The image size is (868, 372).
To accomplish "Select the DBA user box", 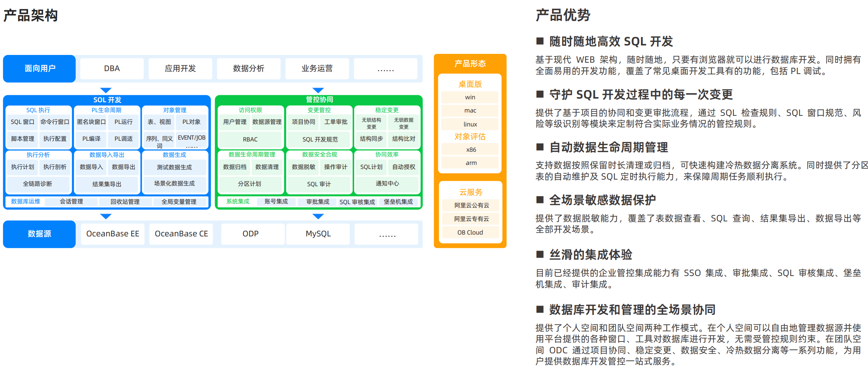I will 112,69.
